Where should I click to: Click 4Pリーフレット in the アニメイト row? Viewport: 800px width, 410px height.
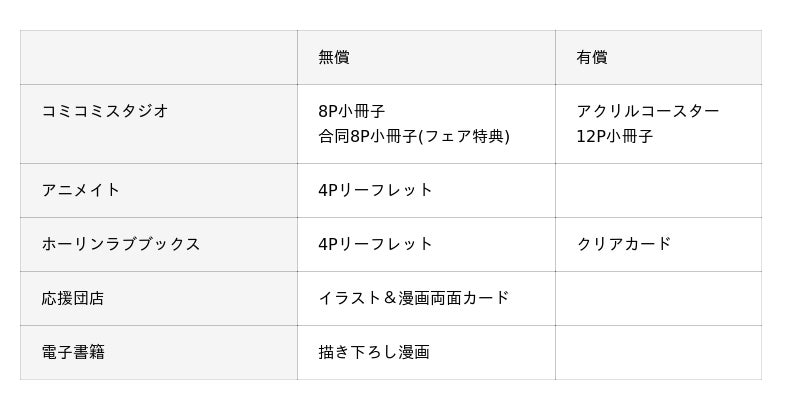[375, 190]
